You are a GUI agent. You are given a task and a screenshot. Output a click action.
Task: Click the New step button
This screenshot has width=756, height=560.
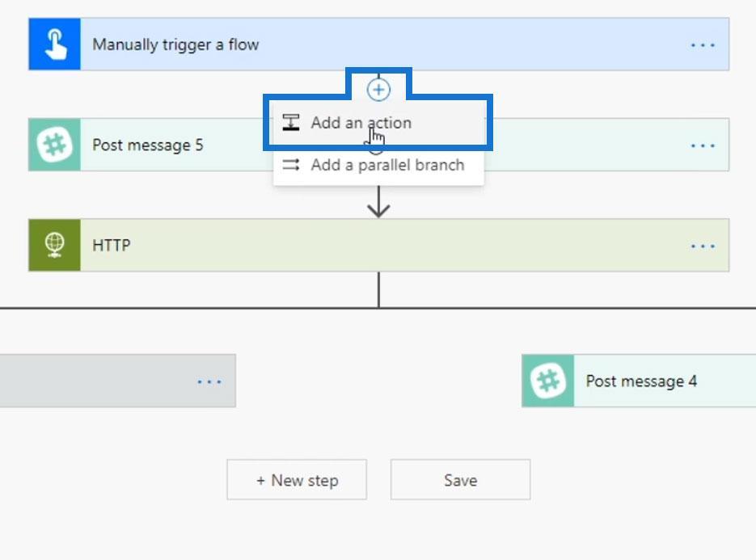pyautogui.click(x=297, y=480)
